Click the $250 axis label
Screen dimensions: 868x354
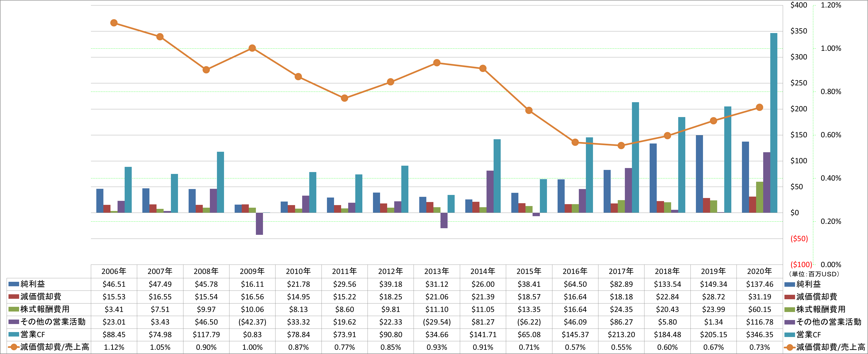coord(799,83)
